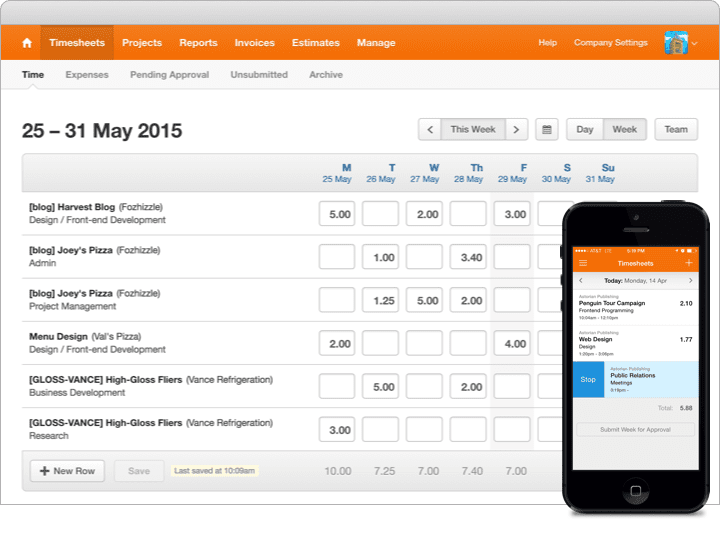Go to previous week arrow
This screenshot has height=534, width=720.
pos(430,129)
